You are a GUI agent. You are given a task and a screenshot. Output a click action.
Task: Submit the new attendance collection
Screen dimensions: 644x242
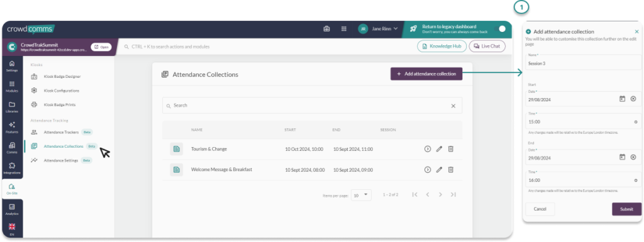[627, 209]
